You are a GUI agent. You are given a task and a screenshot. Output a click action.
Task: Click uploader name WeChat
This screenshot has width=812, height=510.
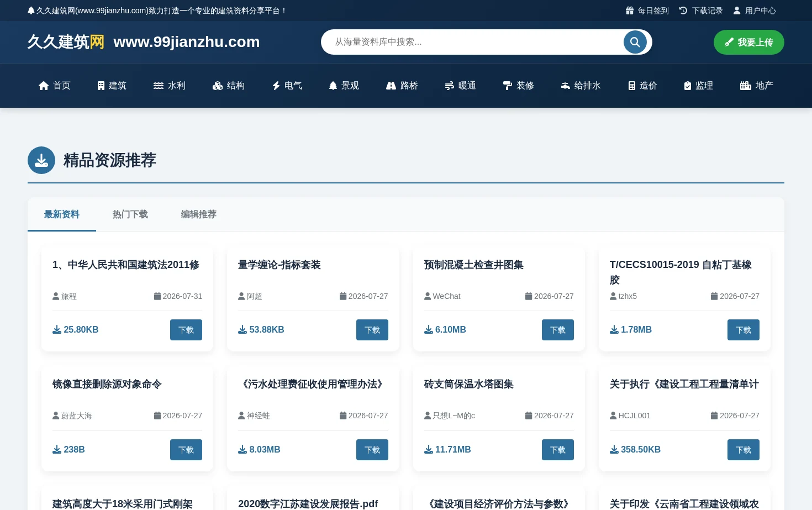[447, 297]
